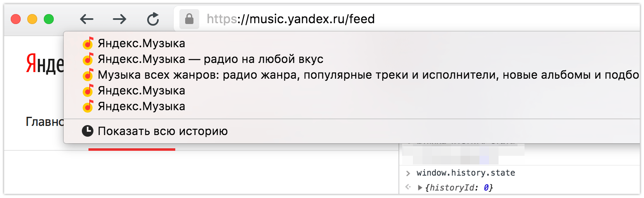Click the browser forward arrow
Screen dimensions: 644x198
119,19
